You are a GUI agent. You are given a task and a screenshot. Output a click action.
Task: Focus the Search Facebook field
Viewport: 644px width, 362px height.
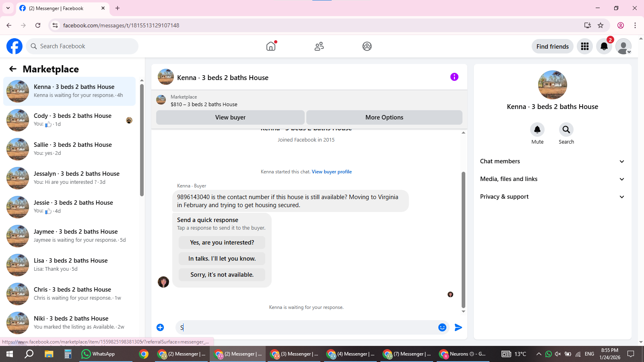point(82,46)
